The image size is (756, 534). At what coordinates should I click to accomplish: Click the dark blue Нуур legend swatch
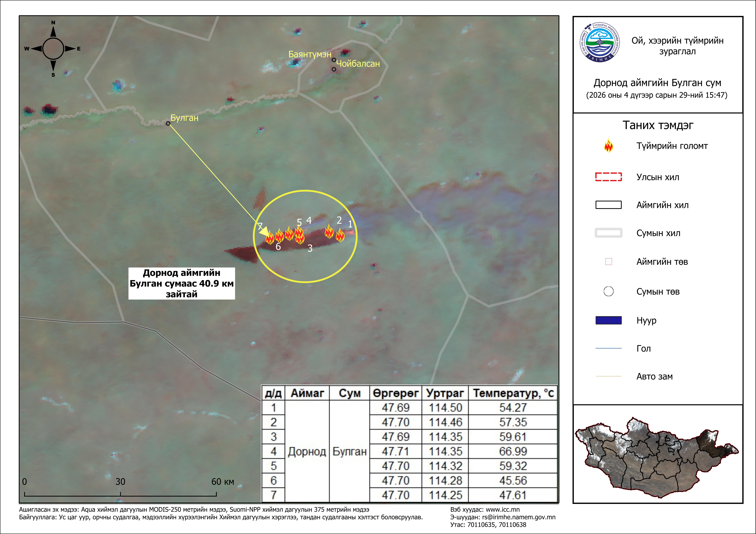[608, 320]
